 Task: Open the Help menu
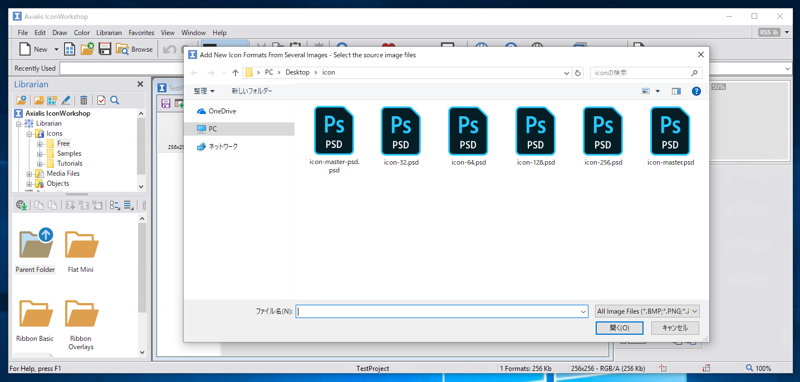(220, 33)
